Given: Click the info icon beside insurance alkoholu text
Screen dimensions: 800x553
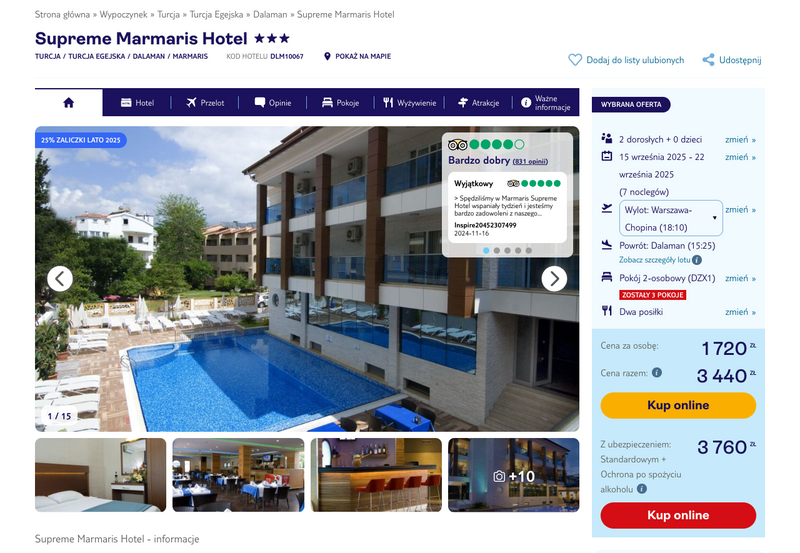Looking at the screenshot, I should pyautogui.click(x=642, y=489).
